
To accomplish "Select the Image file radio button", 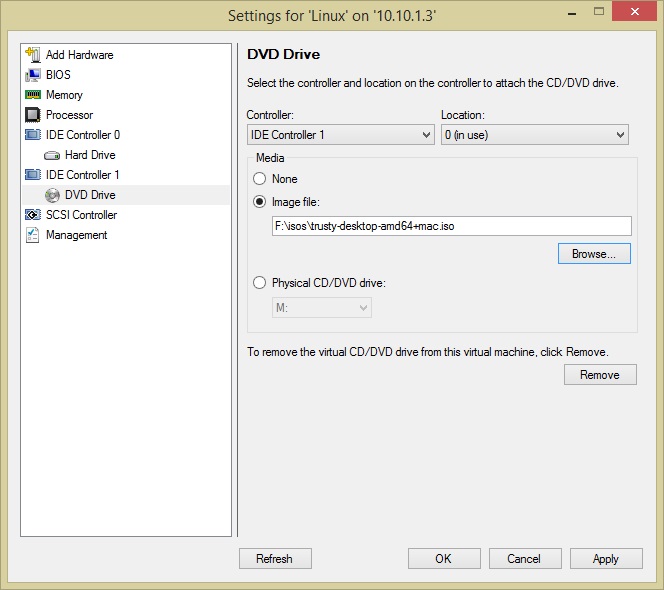I will pos(259,202).
